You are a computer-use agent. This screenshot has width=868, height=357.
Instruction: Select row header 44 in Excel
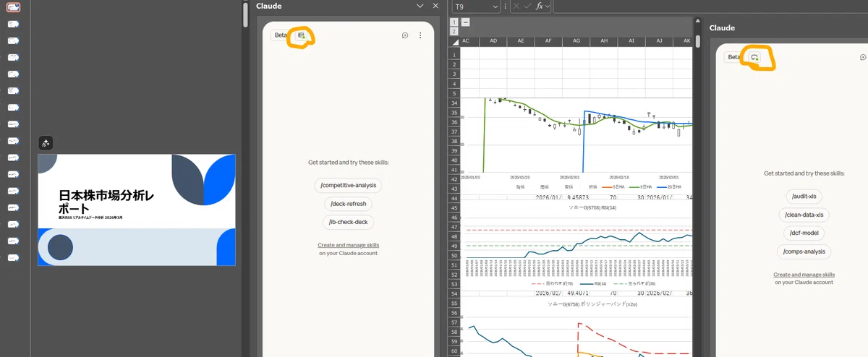455,198
